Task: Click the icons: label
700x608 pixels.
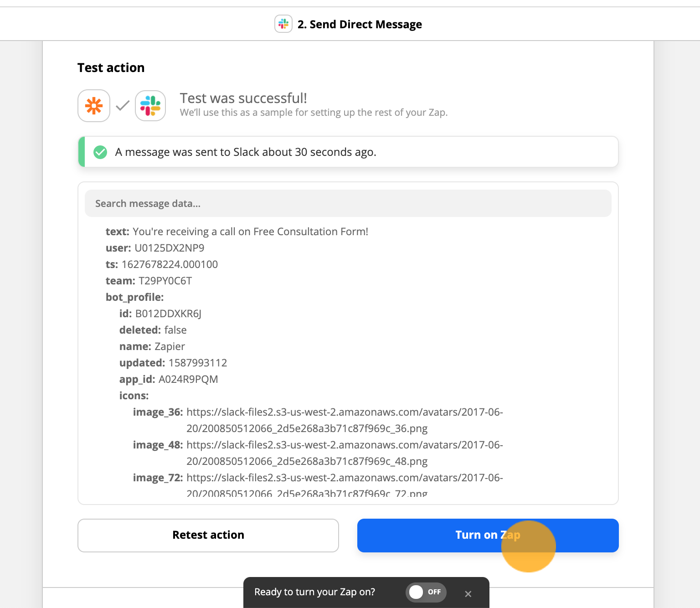Action: [x=134, y=396]
